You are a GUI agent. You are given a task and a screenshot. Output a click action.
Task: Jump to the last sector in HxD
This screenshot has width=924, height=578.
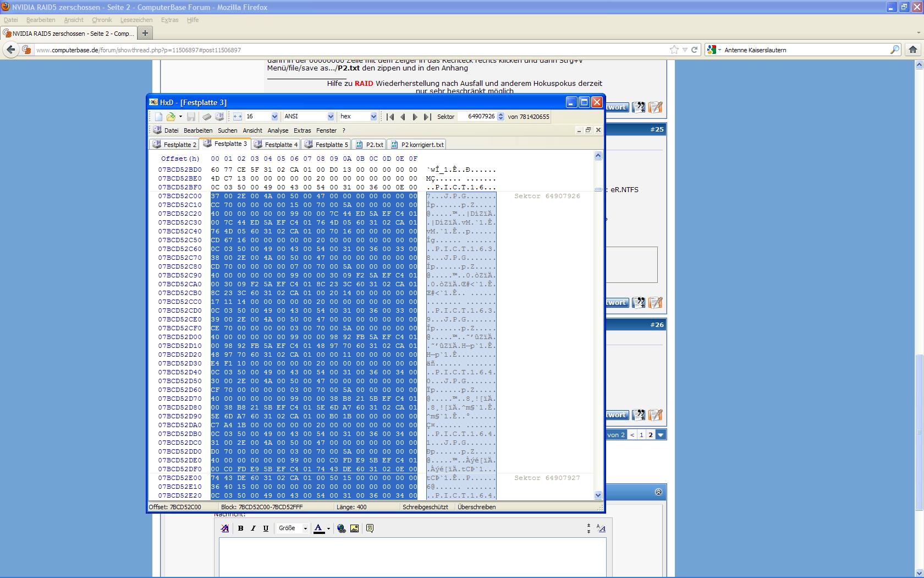point(427,117)
